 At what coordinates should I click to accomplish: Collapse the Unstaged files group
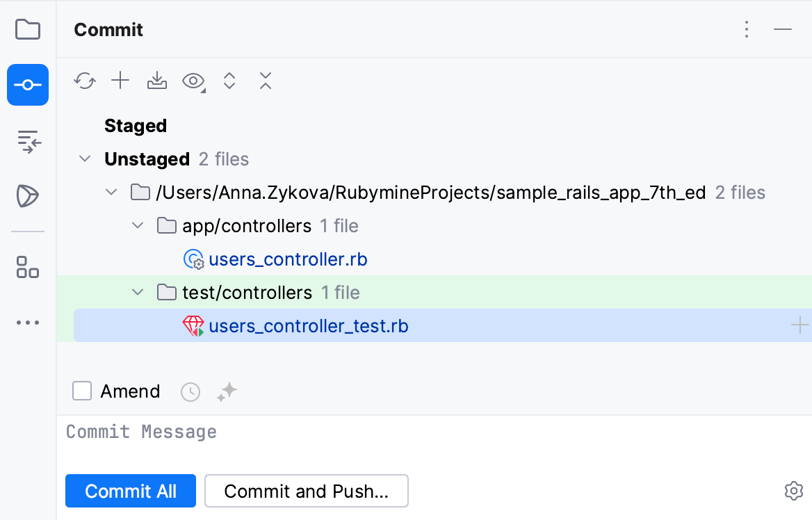(85, 159)
